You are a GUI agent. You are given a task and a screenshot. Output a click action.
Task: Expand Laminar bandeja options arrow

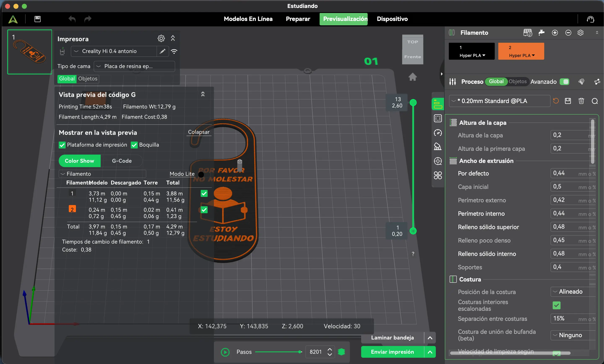click(430, 338)
